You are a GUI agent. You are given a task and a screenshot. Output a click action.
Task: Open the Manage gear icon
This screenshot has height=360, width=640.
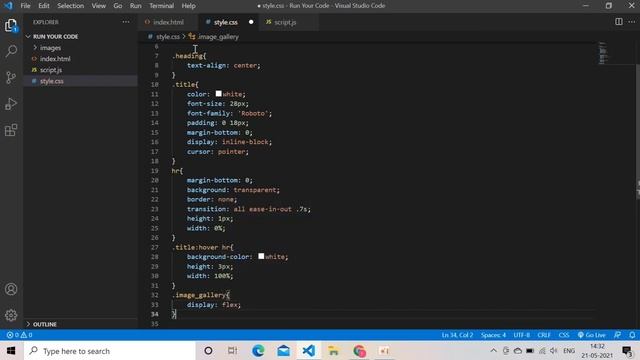click(x=11, y=315)
